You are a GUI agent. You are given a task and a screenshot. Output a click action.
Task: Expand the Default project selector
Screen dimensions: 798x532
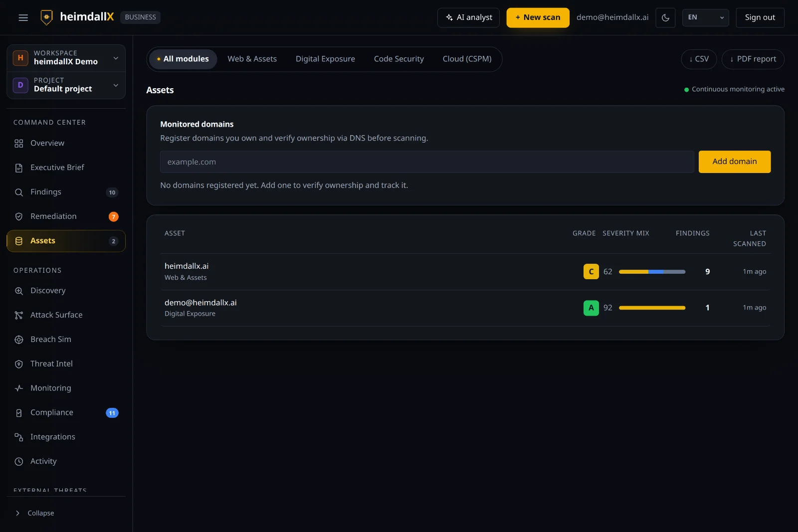(66, 85)
